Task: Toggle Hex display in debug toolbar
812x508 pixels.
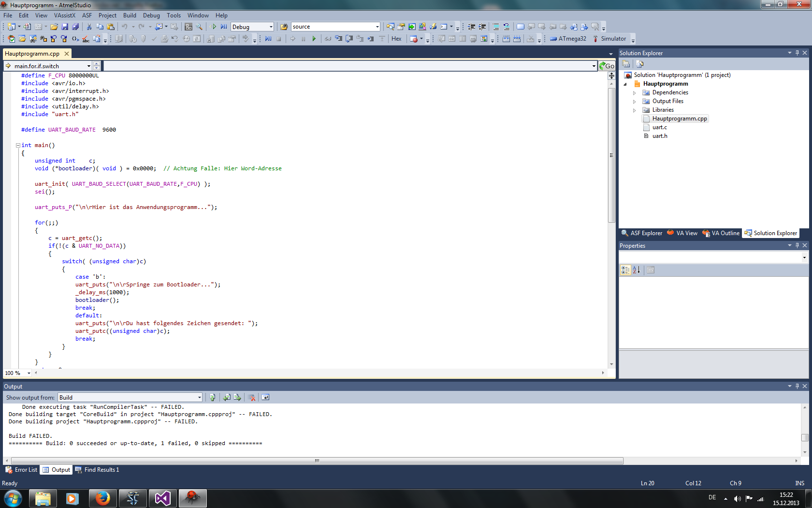Action: coord(396,39)
